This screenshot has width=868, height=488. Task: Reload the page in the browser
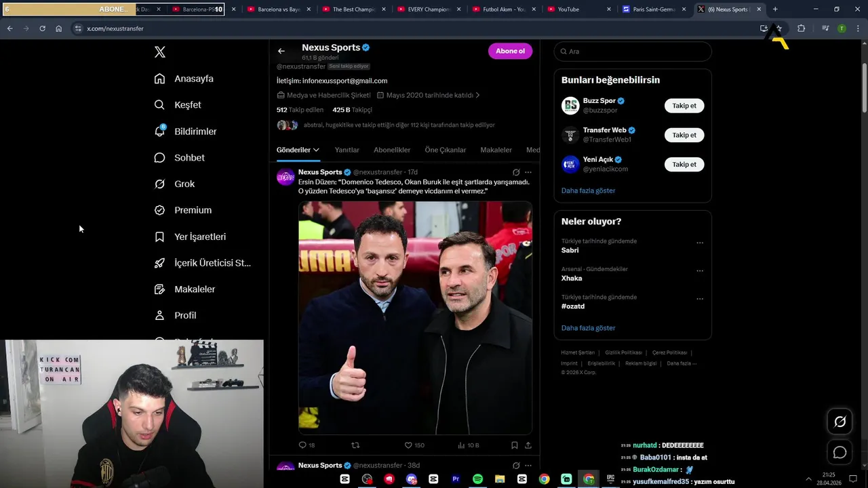point(42,28)
